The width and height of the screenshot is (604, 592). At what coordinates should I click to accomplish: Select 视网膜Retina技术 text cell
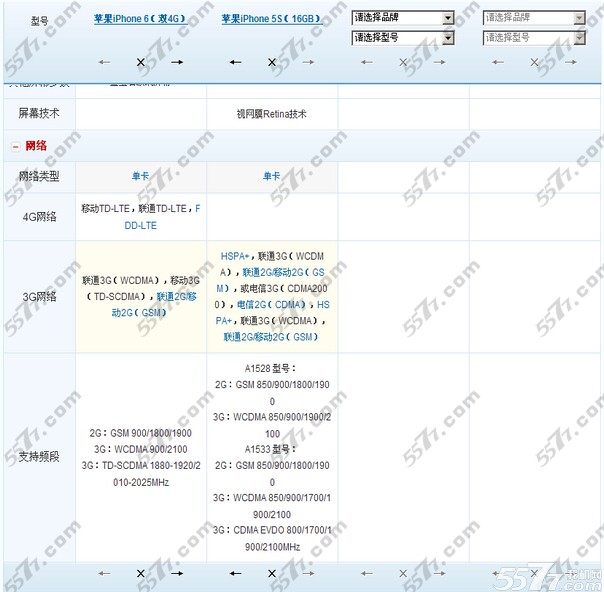point(272,114)
